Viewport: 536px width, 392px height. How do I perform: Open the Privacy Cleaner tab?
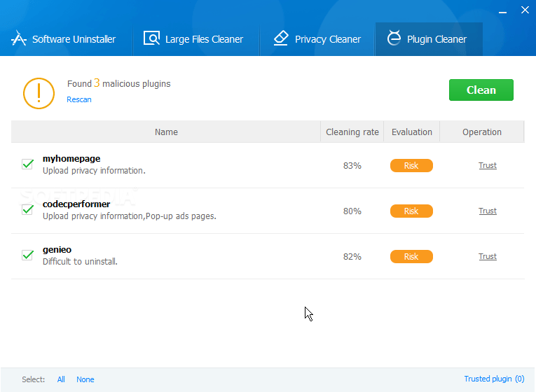click(317, 39)
